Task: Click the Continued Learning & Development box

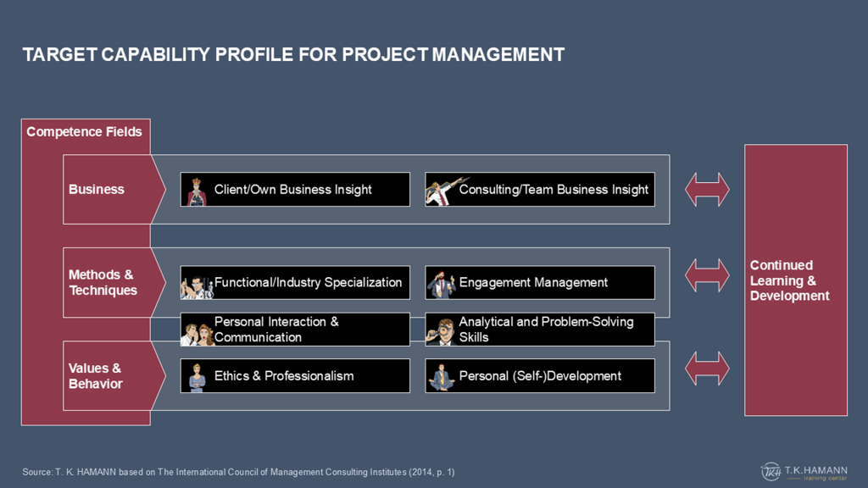Action: pyautogui.click(x=795, y=280)
